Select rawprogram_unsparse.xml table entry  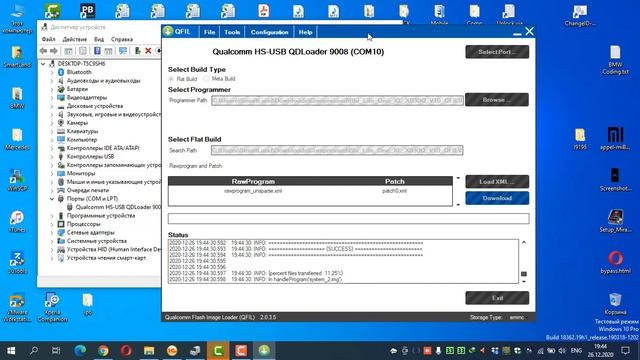pyautogui.click(x=253, y=191)
